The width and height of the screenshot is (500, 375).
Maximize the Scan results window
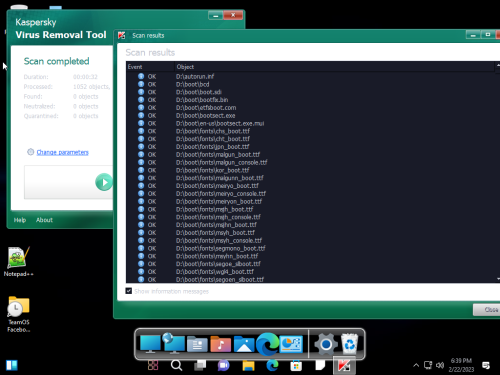point(488,35)
